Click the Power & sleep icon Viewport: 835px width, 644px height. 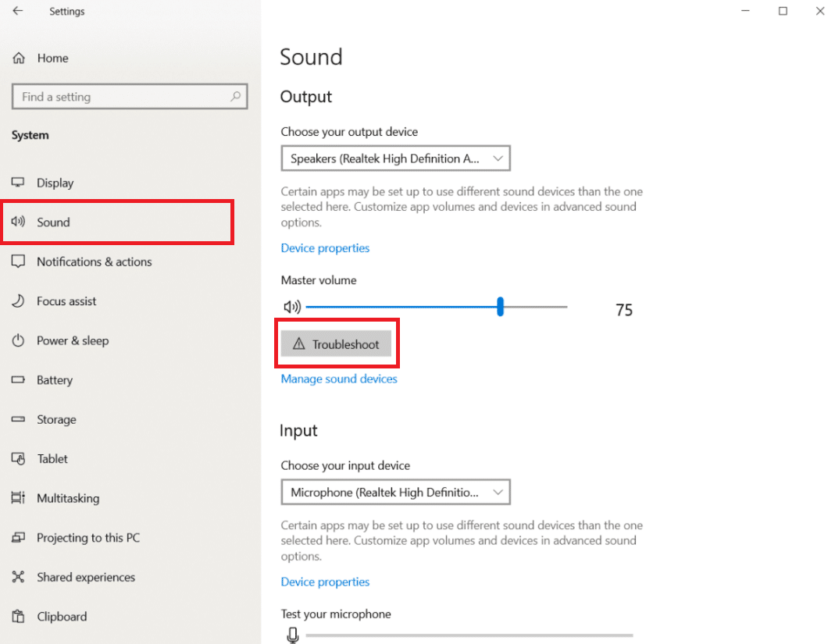[18, 340]
